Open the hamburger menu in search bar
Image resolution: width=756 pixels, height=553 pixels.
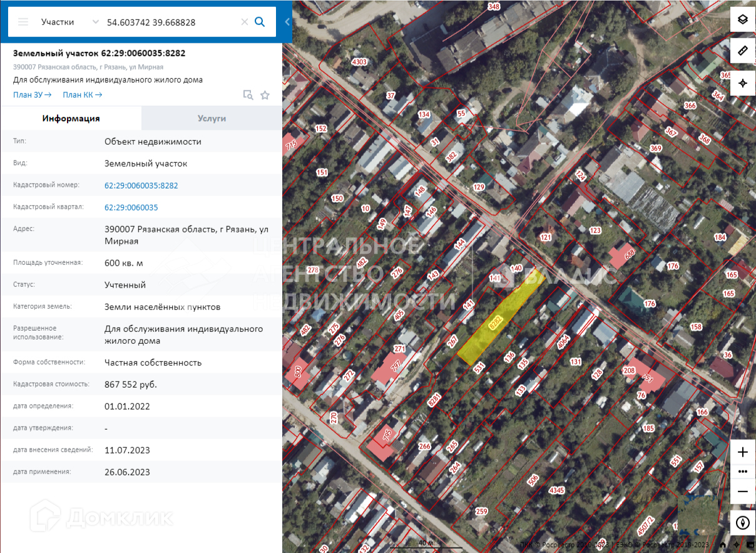pyautogui.click(x=23, y=22)
